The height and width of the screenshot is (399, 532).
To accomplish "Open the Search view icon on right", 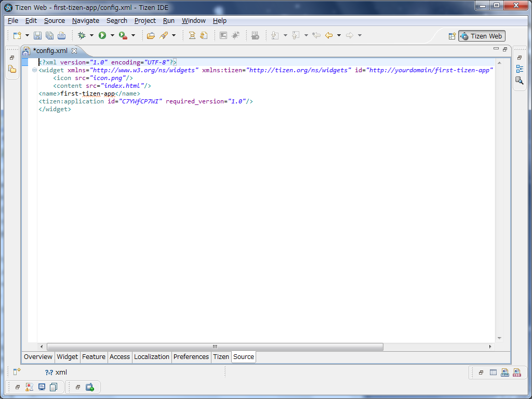I will point(520,81).
